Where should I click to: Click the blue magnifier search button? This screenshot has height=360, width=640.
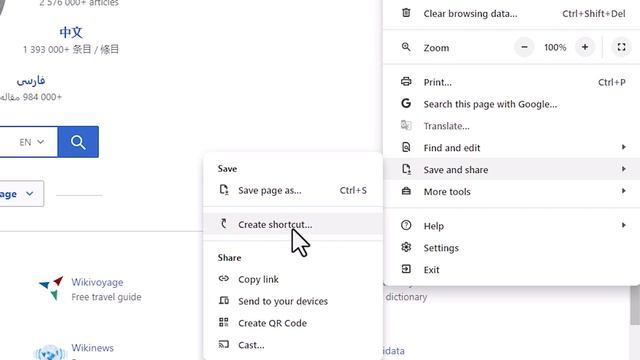[x=78, y=142]
